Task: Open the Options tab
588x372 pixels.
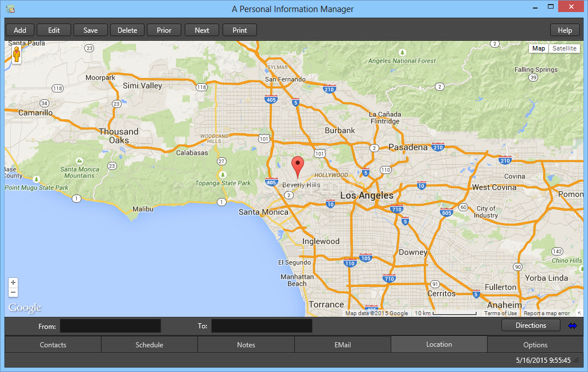Action: pos(535,344)
